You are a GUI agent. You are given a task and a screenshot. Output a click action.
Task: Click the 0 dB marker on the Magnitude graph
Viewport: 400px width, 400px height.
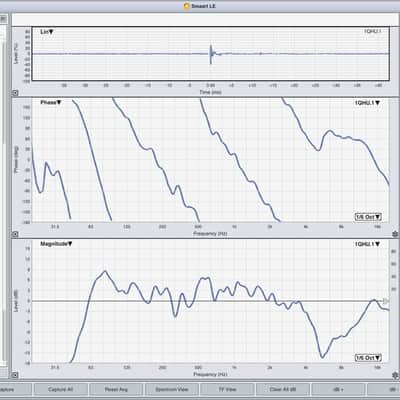click(x=386, y=301)
